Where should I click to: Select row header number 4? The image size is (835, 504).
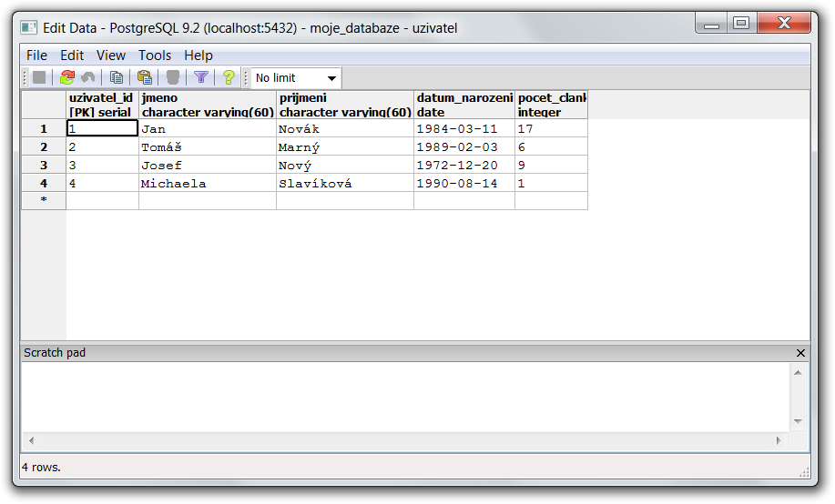pos(44,183)
